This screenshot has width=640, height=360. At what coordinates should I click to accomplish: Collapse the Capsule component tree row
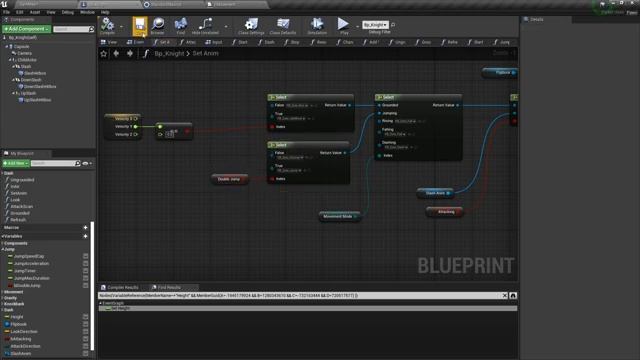coord(7,47)
